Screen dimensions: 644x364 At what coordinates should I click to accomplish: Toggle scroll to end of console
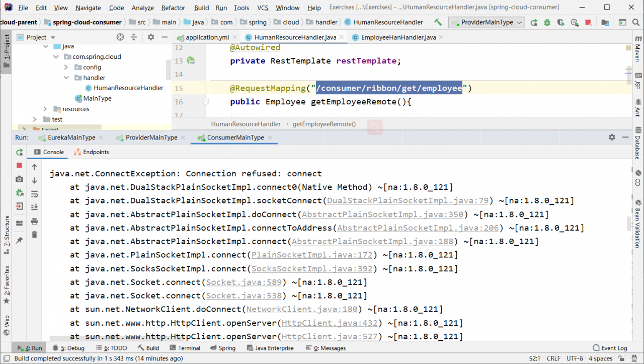click(34, 207)
